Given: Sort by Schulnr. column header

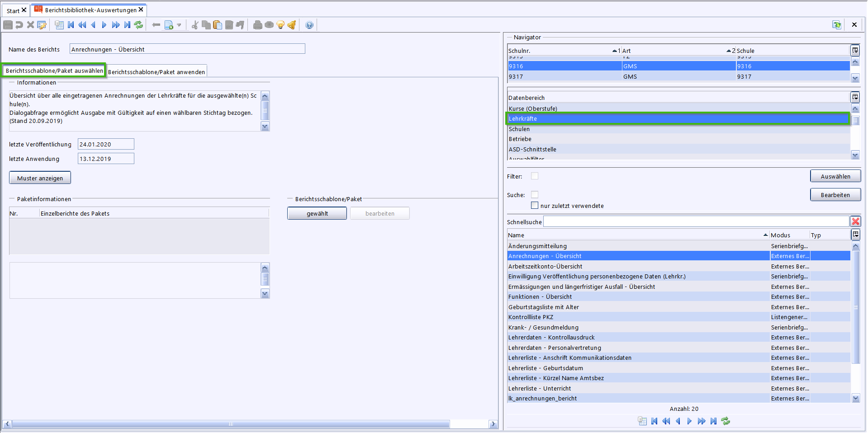Looking at the screenshot, I should (564, 51).
